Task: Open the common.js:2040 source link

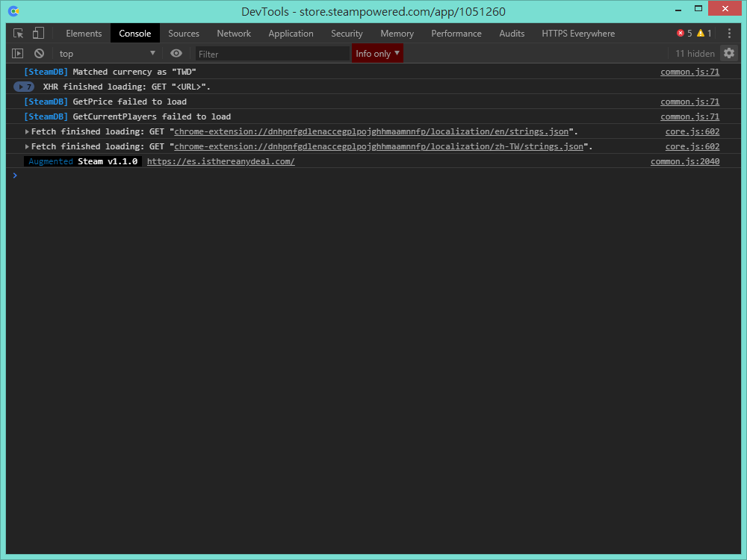Action: pos(684,161)
